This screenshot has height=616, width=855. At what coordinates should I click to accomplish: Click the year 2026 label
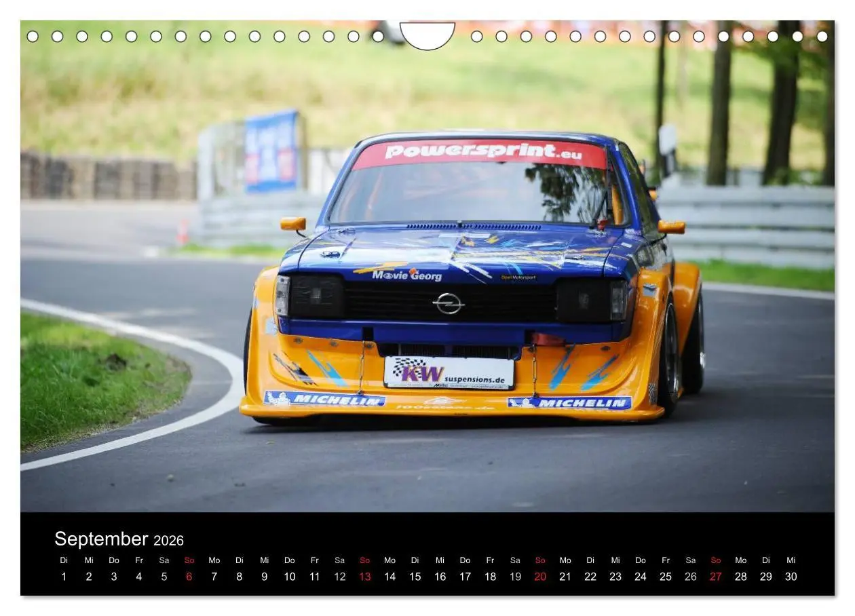point(168,541)
